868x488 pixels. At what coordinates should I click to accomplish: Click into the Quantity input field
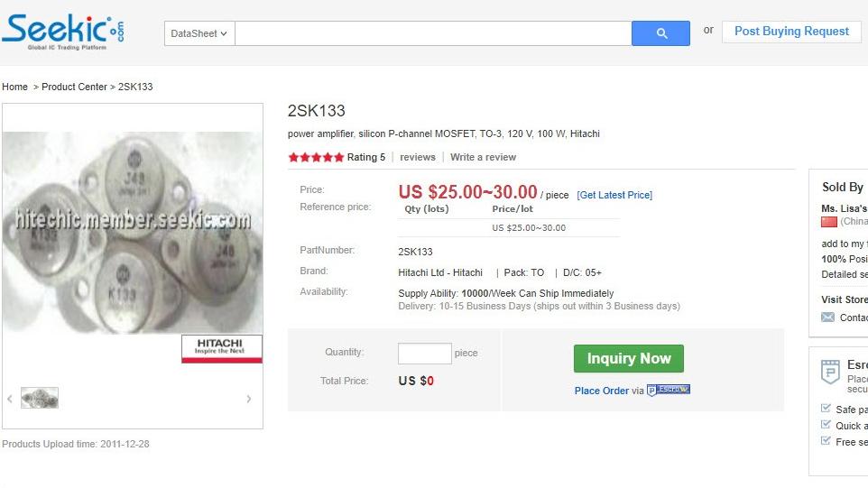tap(424, 353)
